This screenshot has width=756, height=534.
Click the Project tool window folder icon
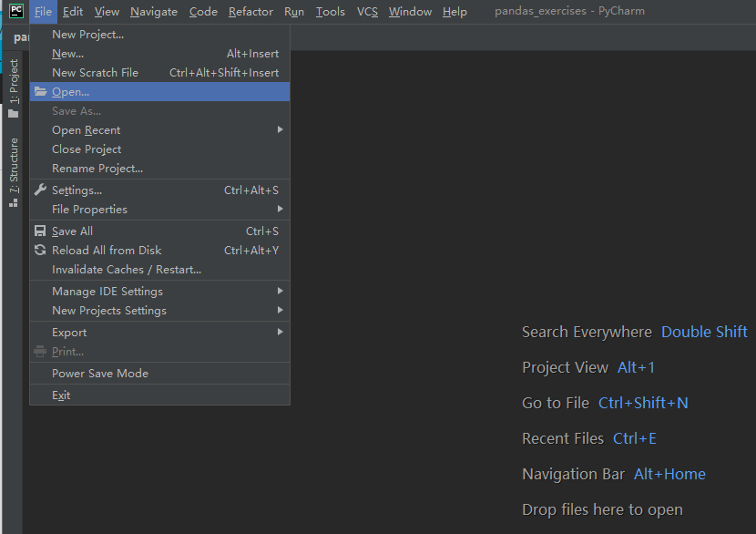pyautogui.click(x=14, y=114)
